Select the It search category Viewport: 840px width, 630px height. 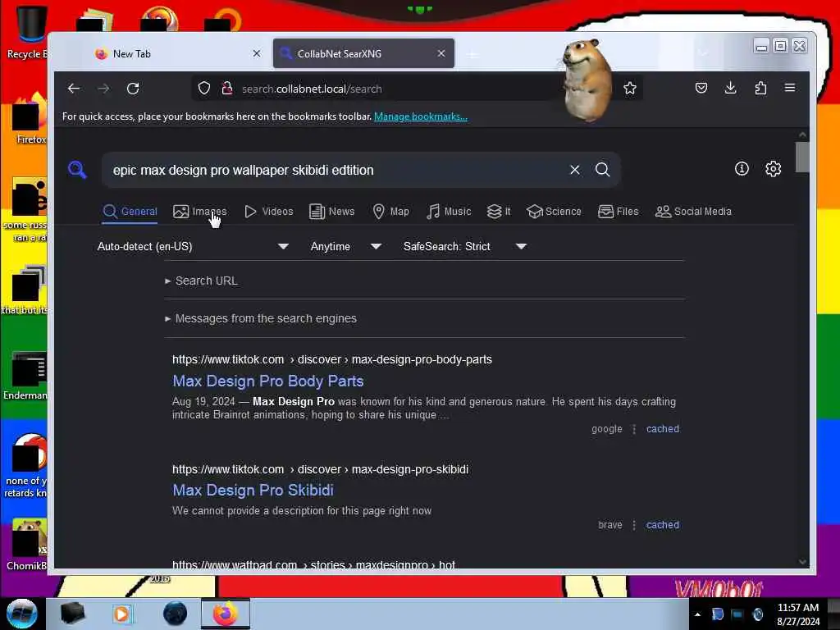[499, 212]
